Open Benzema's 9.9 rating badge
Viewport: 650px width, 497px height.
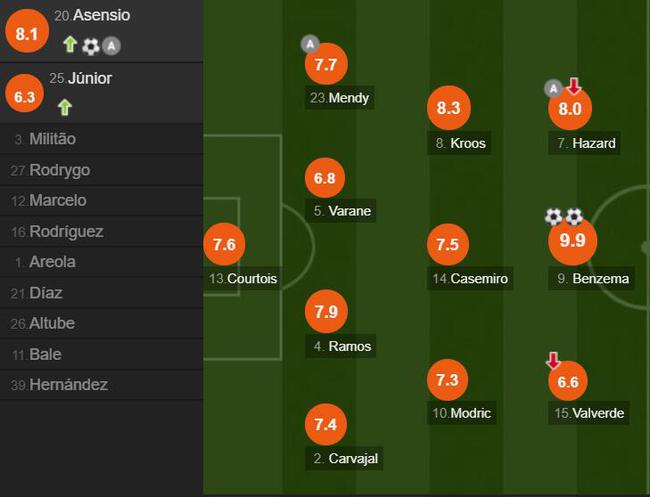coord(572,241)
